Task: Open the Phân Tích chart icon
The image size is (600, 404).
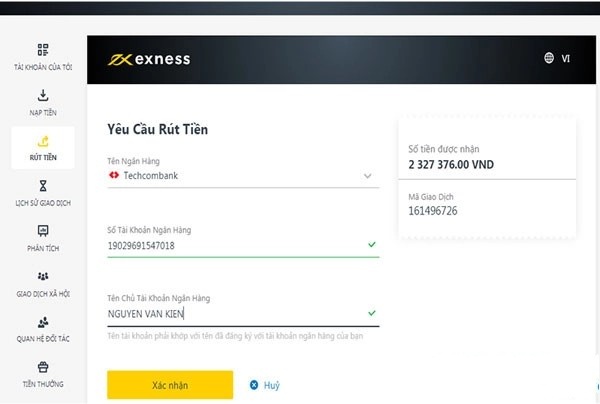Action: pyautogui.click(x=43, y=231)
